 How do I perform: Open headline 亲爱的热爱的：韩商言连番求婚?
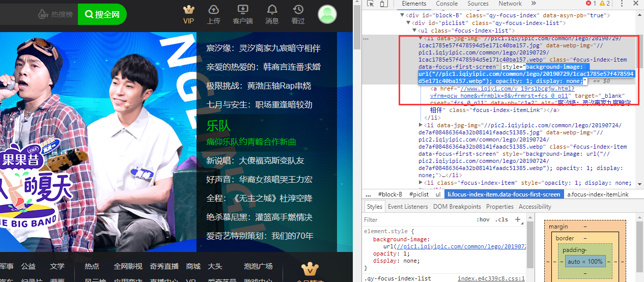263,67
